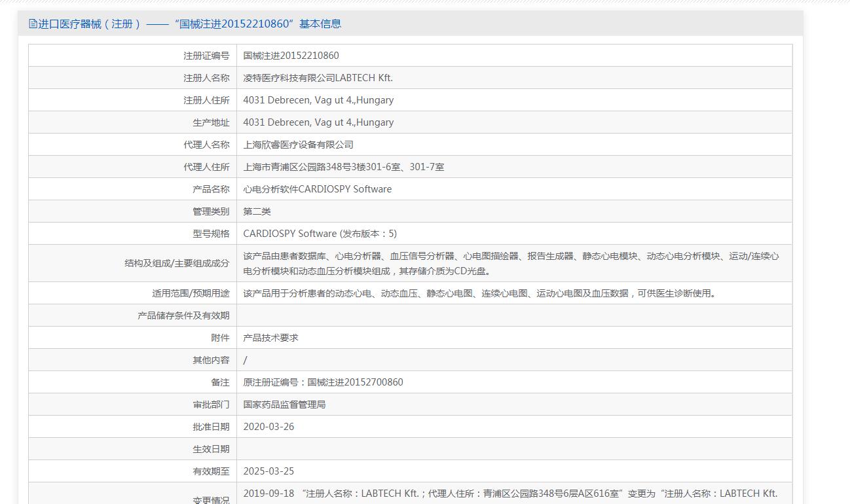Click the value 上海欣睿医疗设备有限公司
Image resolution: width=850 pixels, height=504 pixels.
(299, 145)
